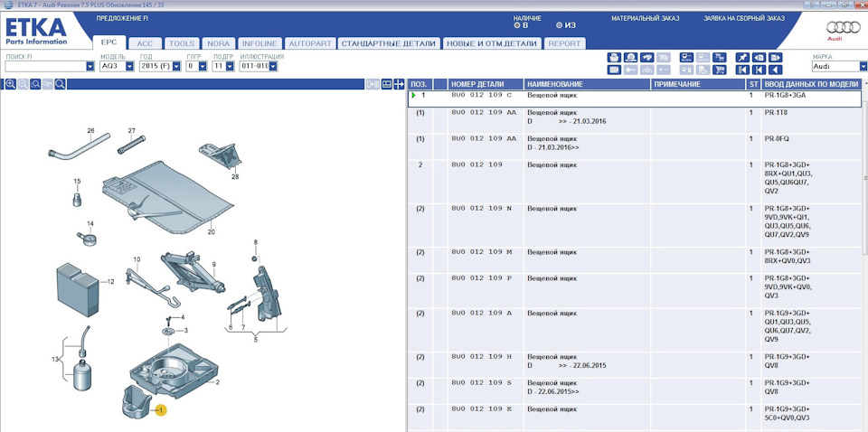868x432 pixels.
Task: Click the ПРЕДЛОЖЕНИЕ FI label
Action: (122, 18)
